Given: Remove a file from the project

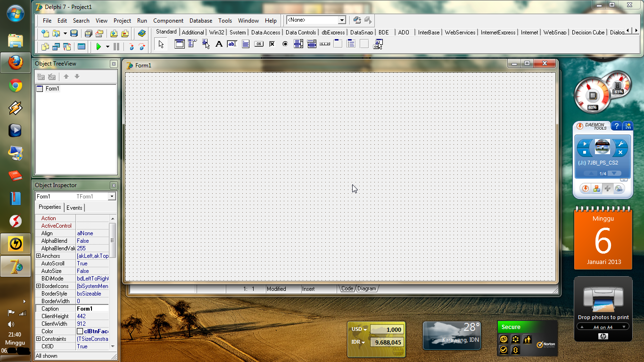Looking at the screenshot, I should 125,33.
